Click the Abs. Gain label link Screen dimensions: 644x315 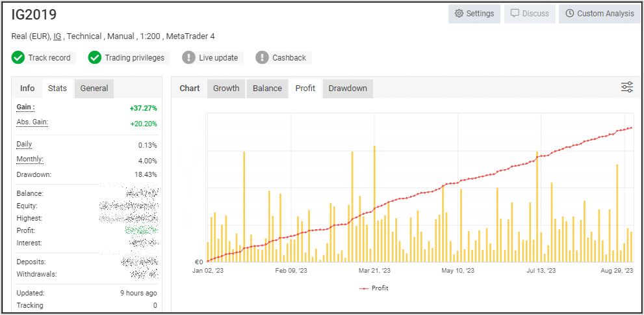pyautogui.click(x=32, y=122)
